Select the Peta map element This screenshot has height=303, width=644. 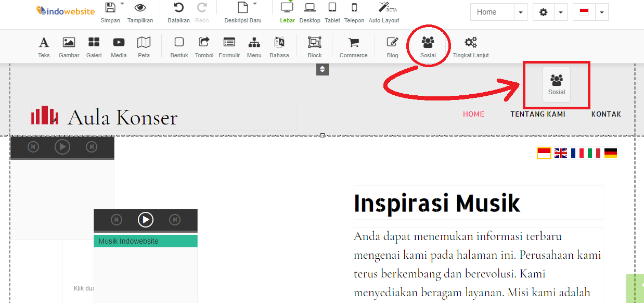pyautogui.click(x=144, y=46)
